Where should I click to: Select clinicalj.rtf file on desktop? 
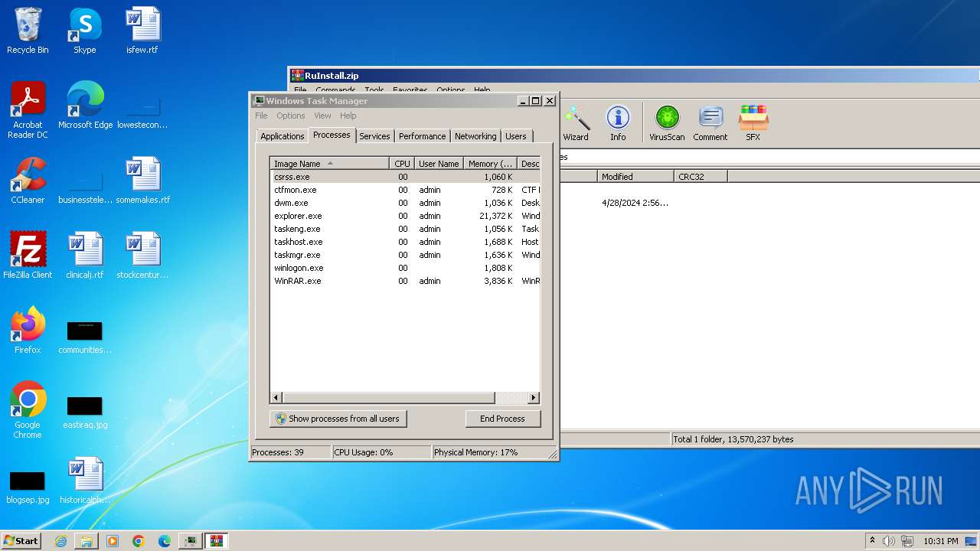coord(85,256)
